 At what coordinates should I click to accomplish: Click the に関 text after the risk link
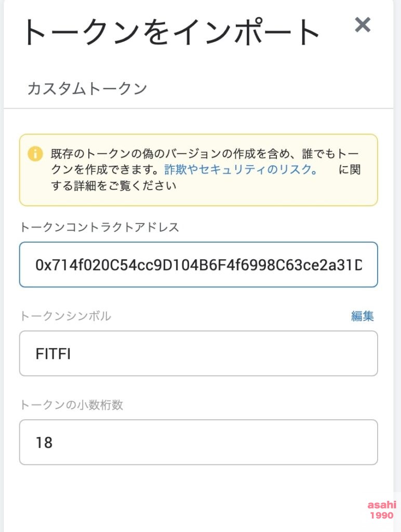pos(350,169)
